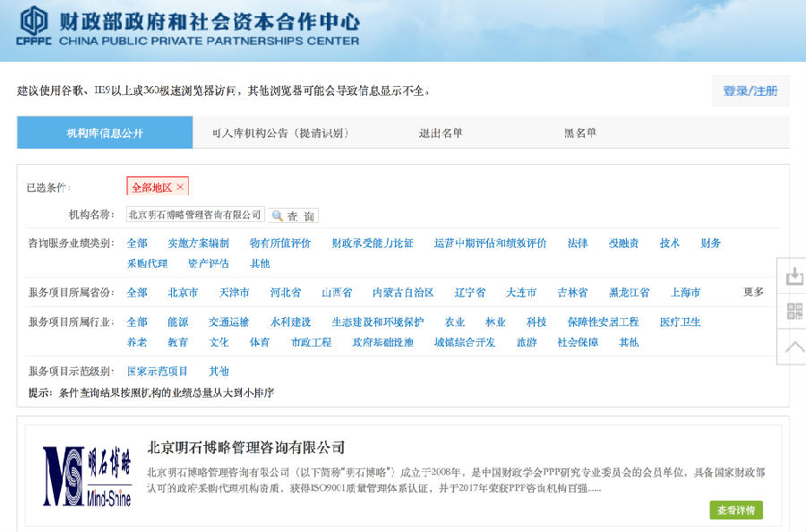Open the 可入库机构公告（提请识别）tab
Viewport: 806px width, 532px height.
pos(279,133)
